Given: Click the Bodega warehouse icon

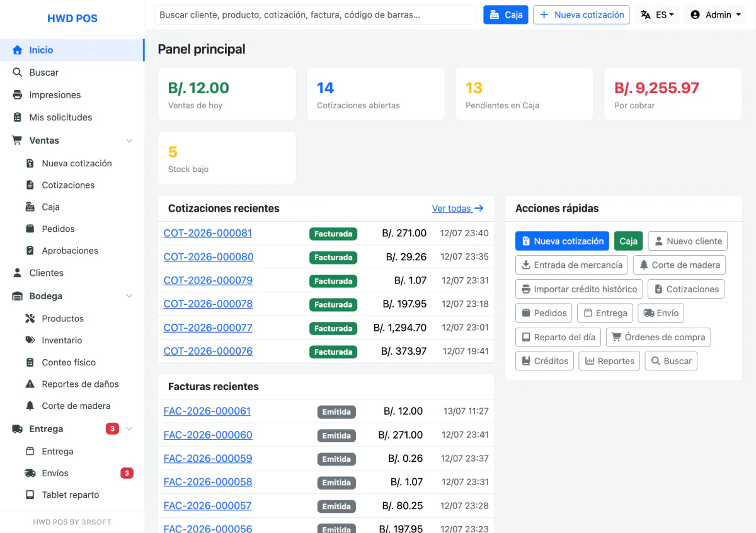Looking at the screenshot, I should point(18,296).
